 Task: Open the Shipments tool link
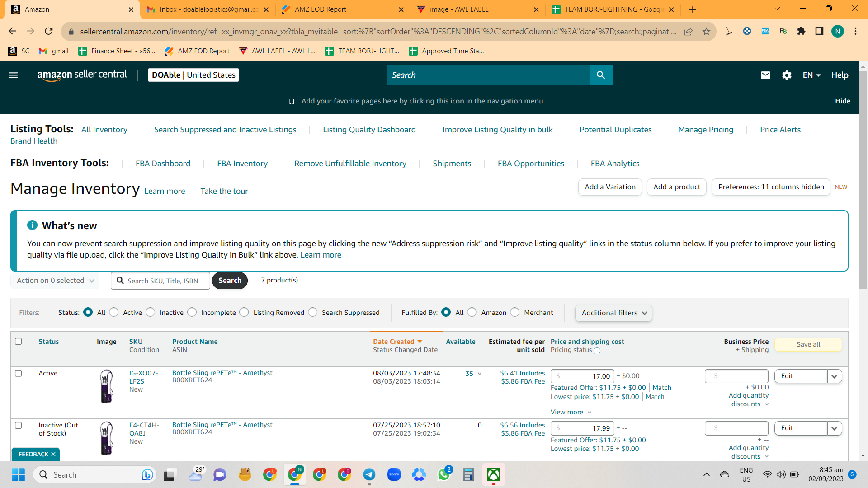[x=452, y=164]
